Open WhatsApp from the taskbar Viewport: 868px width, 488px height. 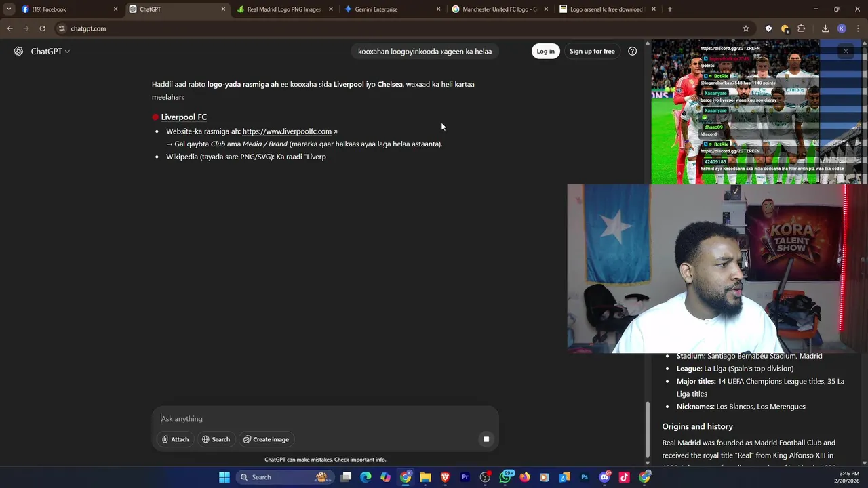pyautogui.click(x=505, y=477)
